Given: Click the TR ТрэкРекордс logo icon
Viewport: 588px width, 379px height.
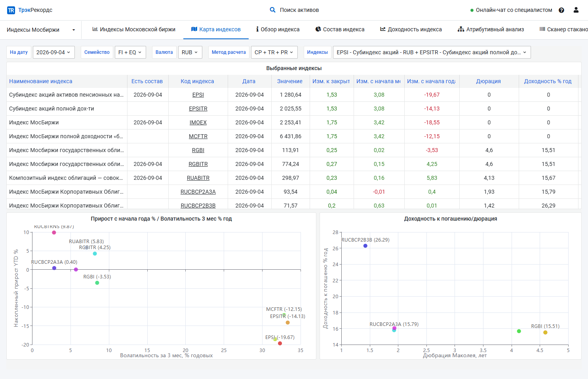Looking at the screenshot, I should [11, 10].
